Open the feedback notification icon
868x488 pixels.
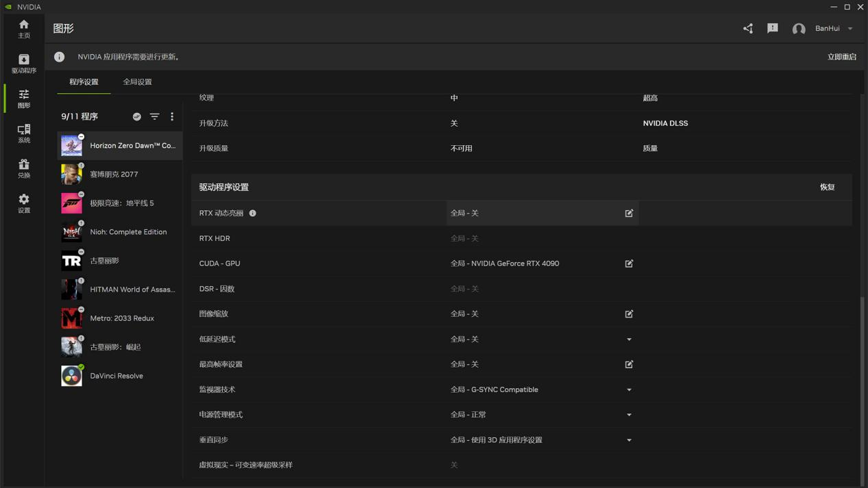tap(773, 29)
